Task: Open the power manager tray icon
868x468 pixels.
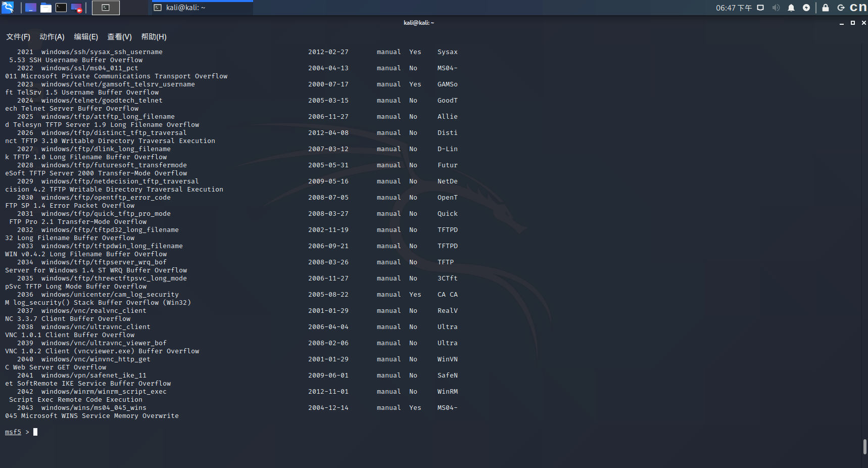Action: click(x=806, y=8)
